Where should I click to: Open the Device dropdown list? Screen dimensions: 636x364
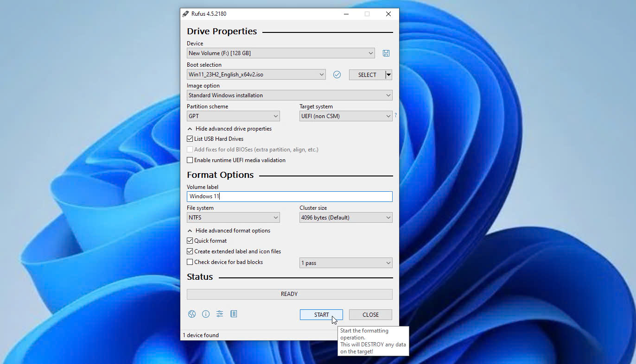coord(280,53)
